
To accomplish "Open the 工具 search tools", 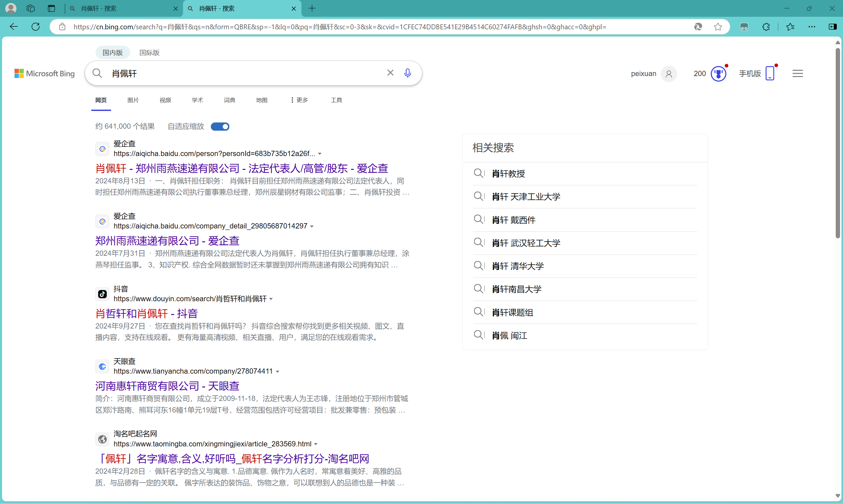I will tap(336, 100).
